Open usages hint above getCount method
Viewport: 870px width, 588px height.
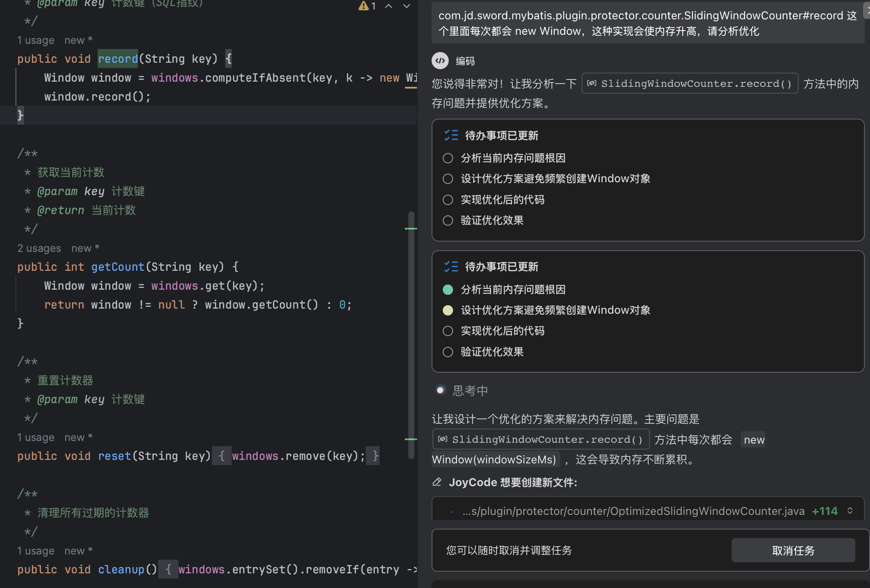(x=39, y=248)
